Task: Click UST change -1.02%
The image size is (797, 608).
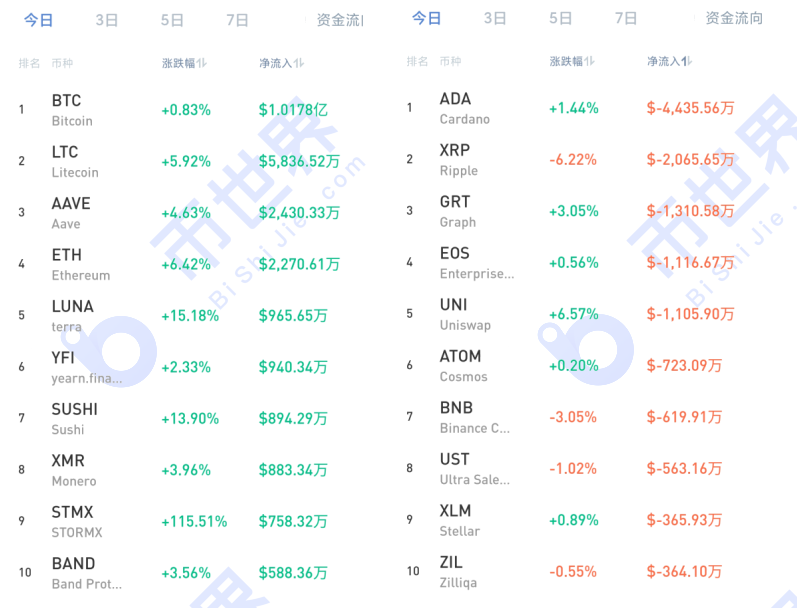Action: coord(573,468)
